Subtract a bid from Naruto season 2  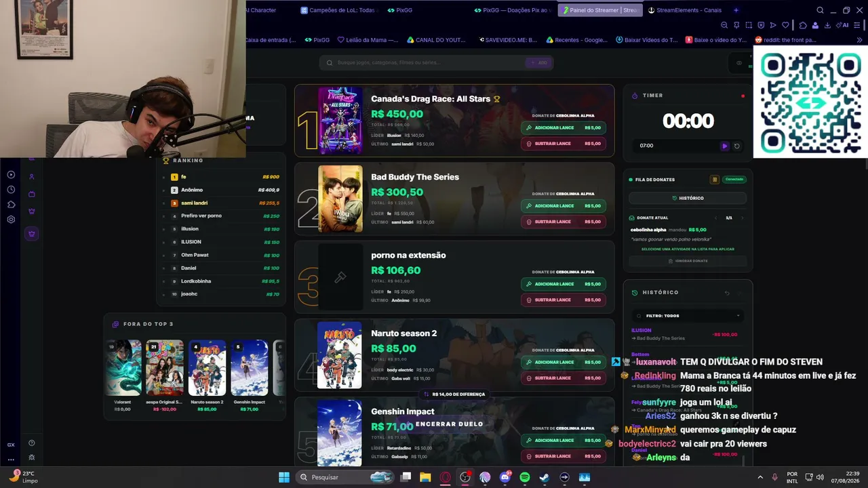click(x=564, y=378)
